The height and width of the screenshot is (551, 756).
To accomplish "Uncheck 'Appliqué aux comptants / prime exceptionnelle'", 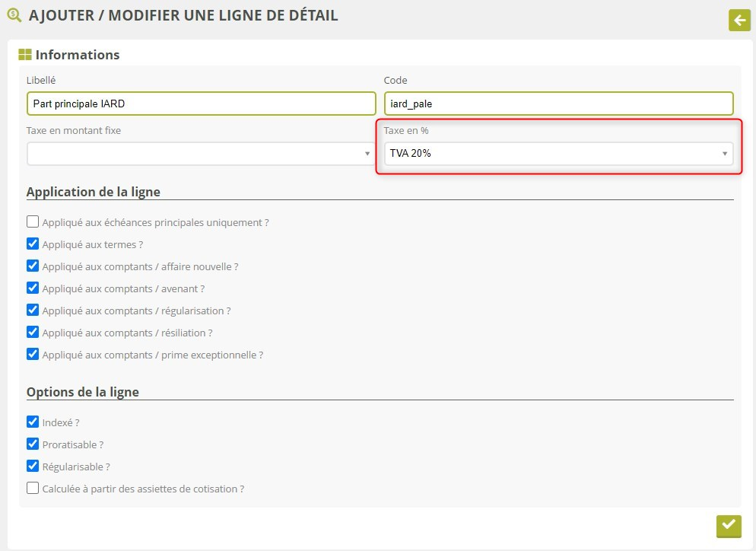I will [x=33, y=355].
